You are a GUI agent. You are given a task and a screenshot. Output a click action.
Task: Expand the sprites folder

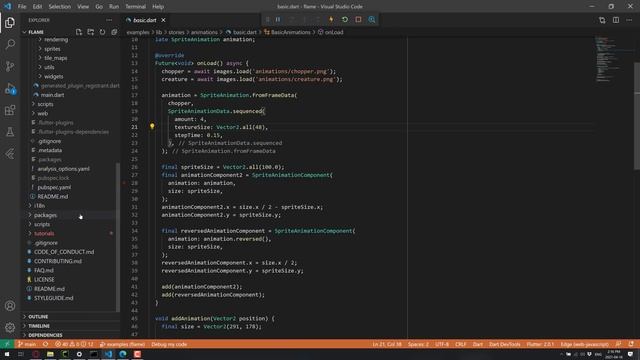(x=52, y=49)
